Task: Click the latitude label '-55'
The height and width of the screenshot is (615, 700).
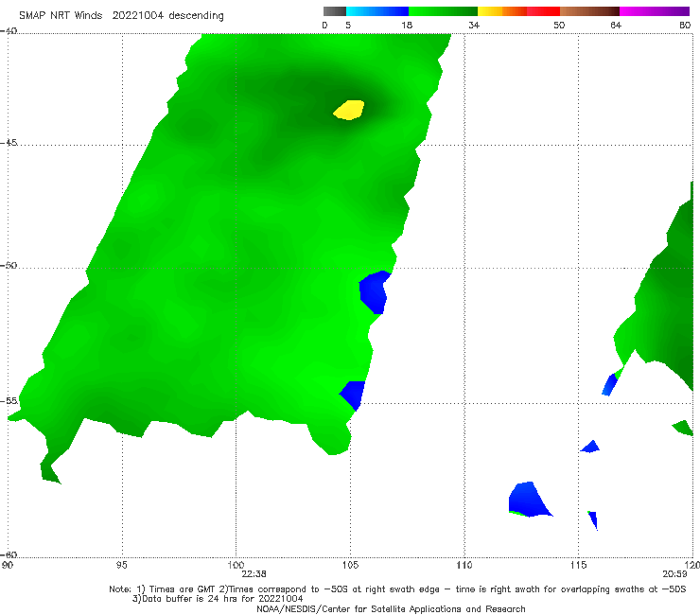Action: coord(9,400)
